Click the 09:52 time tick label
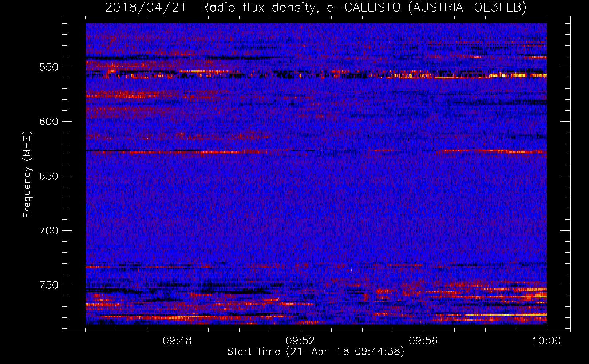Screen dimensions: 589x364 pos(300,341)
